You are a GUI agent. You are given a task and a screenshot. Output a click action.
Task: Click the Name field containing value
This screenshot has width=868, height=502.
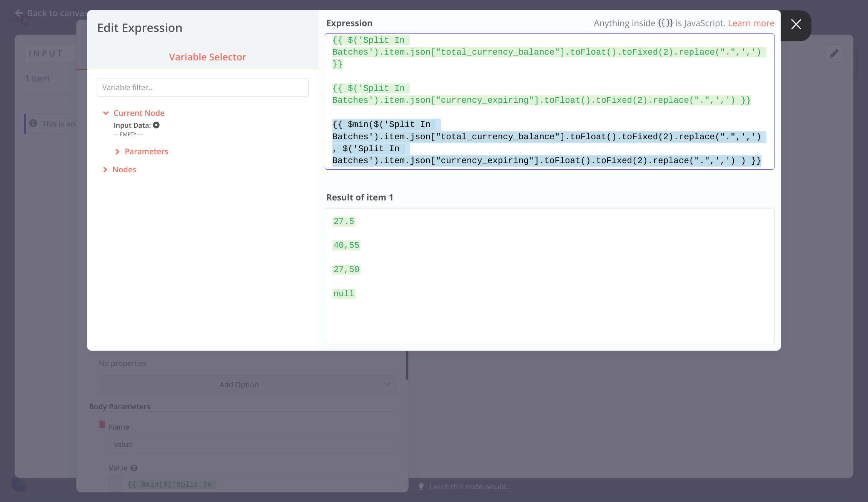coord(252,444)
